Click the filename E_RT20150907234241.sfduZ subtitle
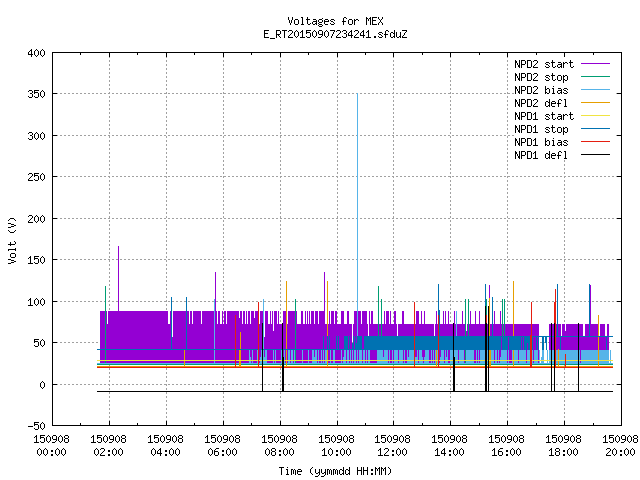The height and width of the screenshot is (480, 640). (335, 34)
